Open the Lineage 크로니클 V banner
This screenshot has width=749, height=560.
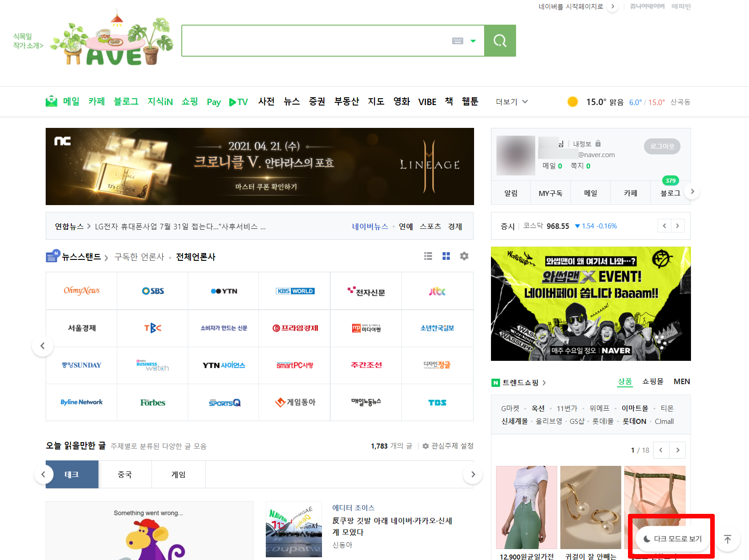tap(260, 166)
